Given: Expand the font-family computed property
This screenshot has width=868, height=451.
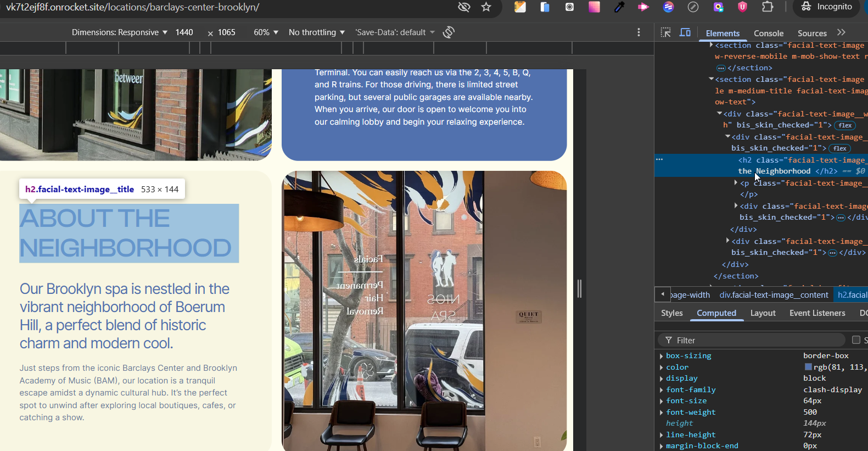Looking at the screenshot, I should (661, 390).
